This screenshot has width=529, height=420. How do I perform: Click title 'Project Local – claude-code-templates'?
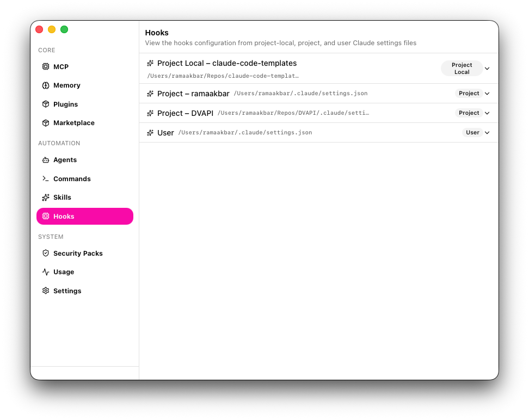pyautogui.click(x=227, y=63)
